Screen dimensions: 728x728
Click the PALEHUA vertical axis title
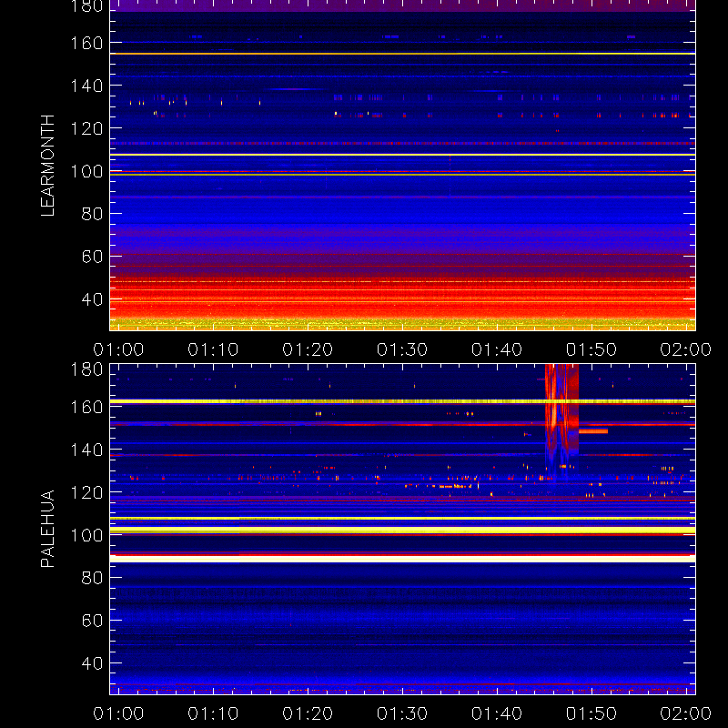(x=48, y=529)
